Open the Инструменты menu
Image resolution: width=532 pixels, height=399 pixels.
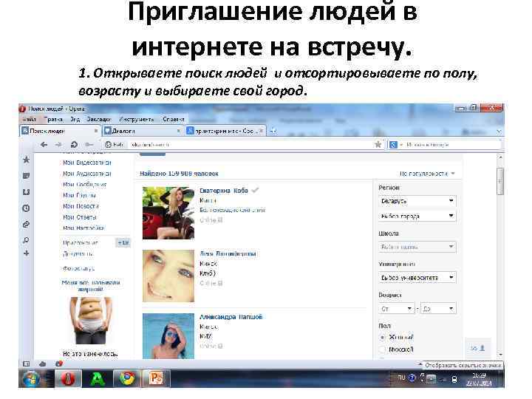click(137, 120)
